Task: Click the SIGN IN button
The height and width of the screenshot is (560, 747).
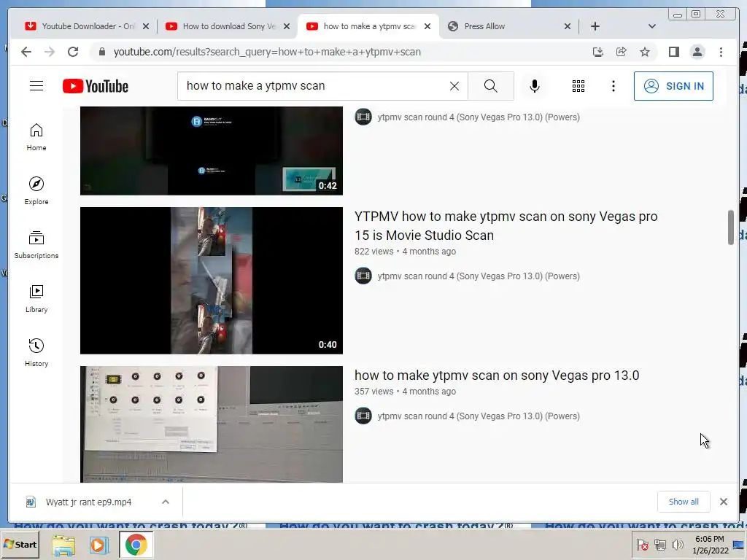Action: [673, 86]
